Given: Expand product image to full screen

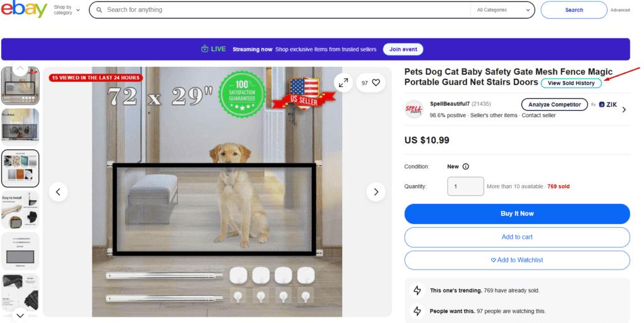Looking at the screenshot, I should [343, 82].
